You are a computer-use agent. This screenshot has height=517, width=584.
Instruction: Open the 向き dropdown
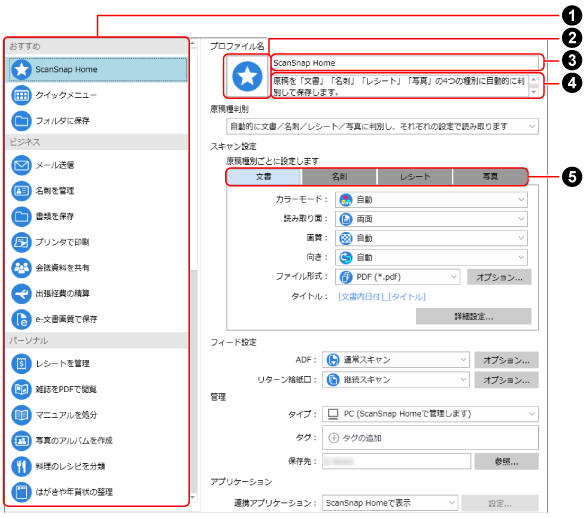pos(431,257)
